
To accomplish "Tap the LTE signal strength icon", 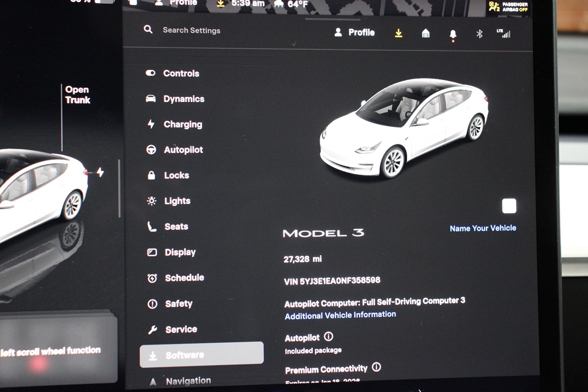I will (503, 33).
